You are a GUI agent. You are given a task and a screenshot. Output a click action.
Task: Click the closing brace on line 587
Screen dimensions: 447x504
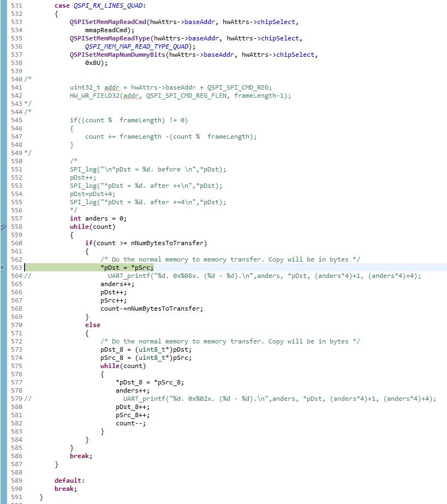click(x=57, y=465)
